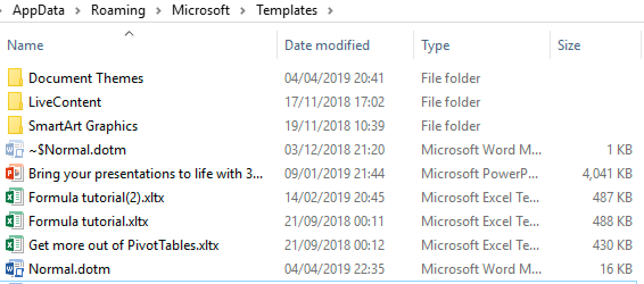Open the chevron between Roaming and Microsoft
The width and height of the screenshot is (644, 284).
click(158, 10)
